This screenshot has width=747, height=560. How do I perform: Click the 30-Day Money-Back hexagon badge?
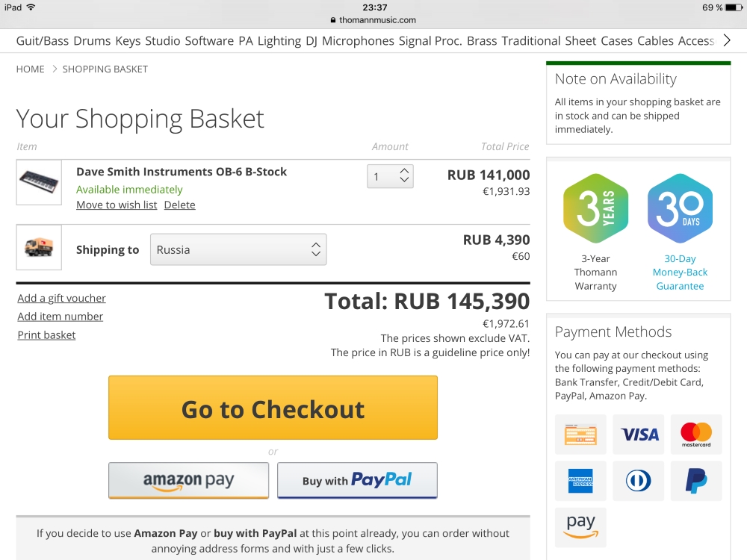click(x=680, y=210)
